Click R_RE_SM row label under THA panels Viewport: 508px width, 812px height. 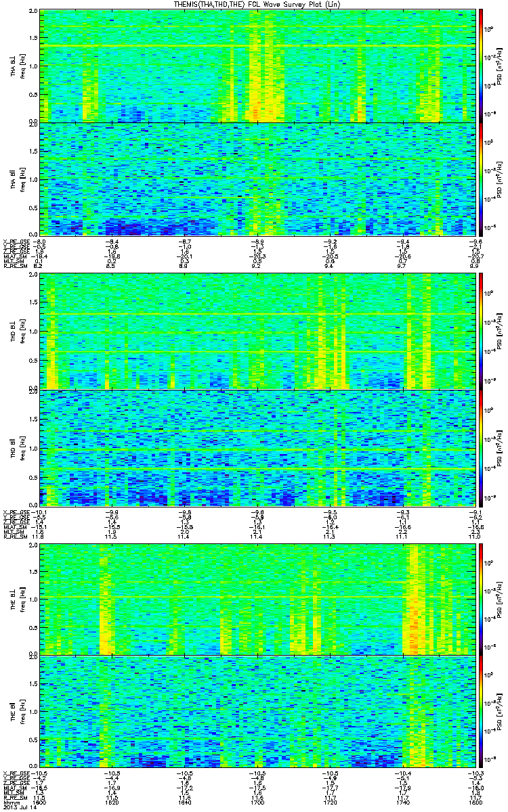coord(15,267)
